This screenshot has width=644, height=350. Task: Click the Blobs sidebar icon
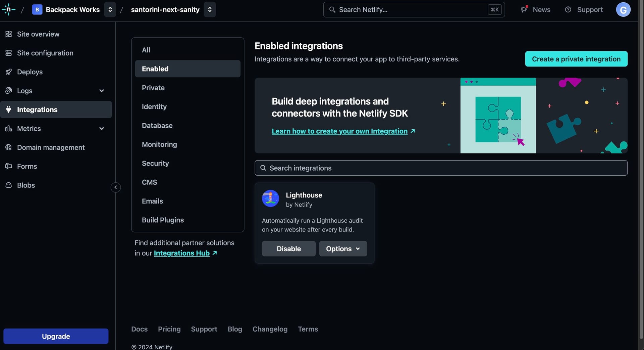(x=9, y=185)
